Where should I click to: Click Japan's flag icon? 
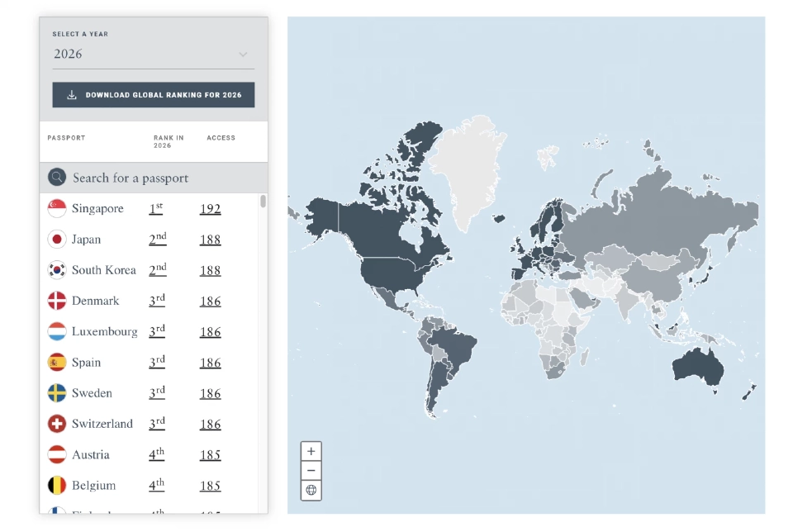(x=56, y=240)
